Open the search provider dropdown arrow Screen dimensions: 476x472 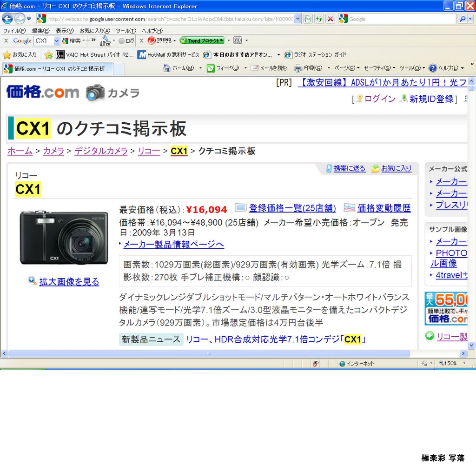470,19
